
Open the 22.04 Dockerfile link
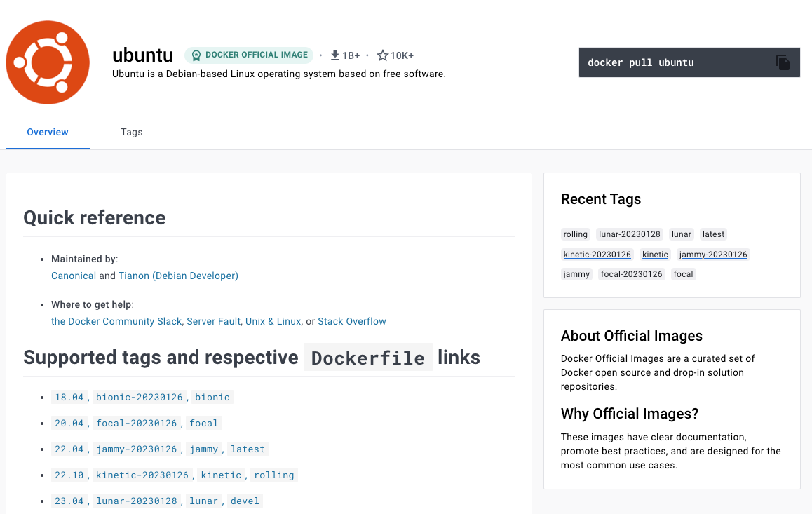(x=69, y=449)
